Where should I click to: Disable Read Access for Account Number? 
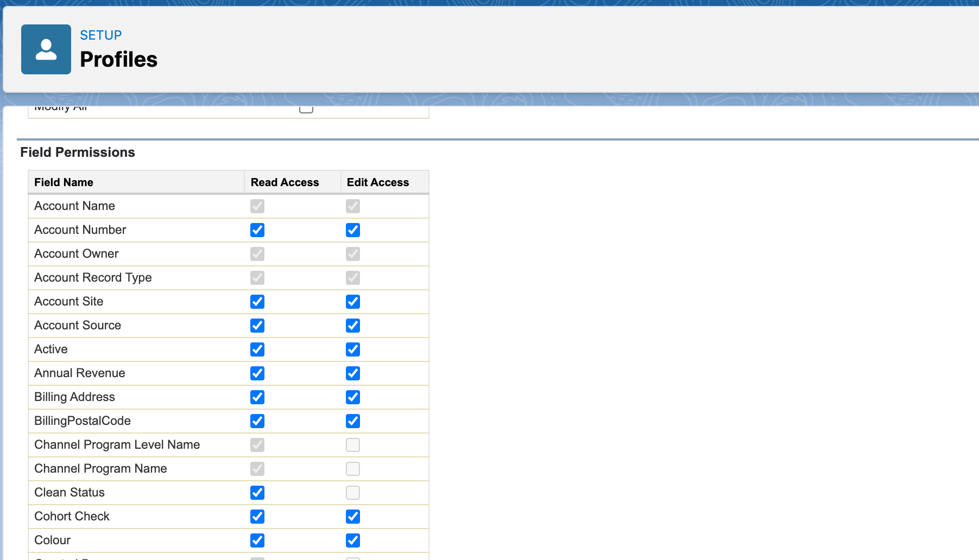[257, 230]
